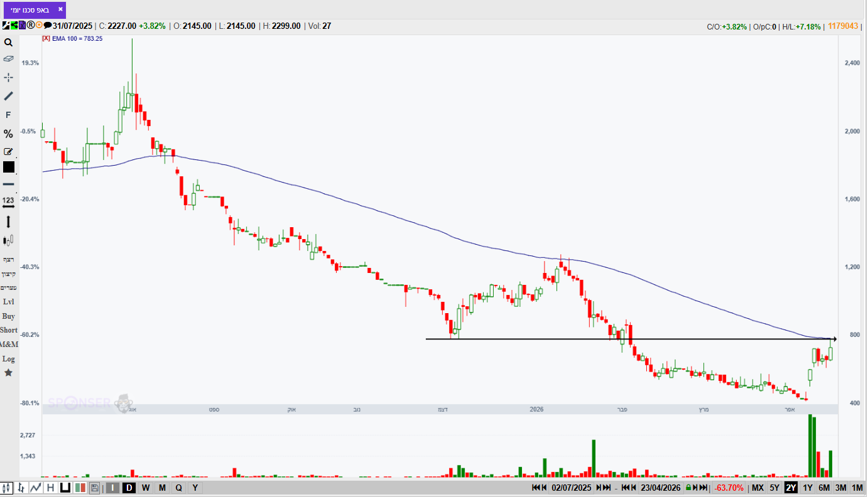Select the quarterly 'Q' interval
Image resolution: width=868 pixels, height=497 pixels.
pyautogui.click(x=179, y=488)
